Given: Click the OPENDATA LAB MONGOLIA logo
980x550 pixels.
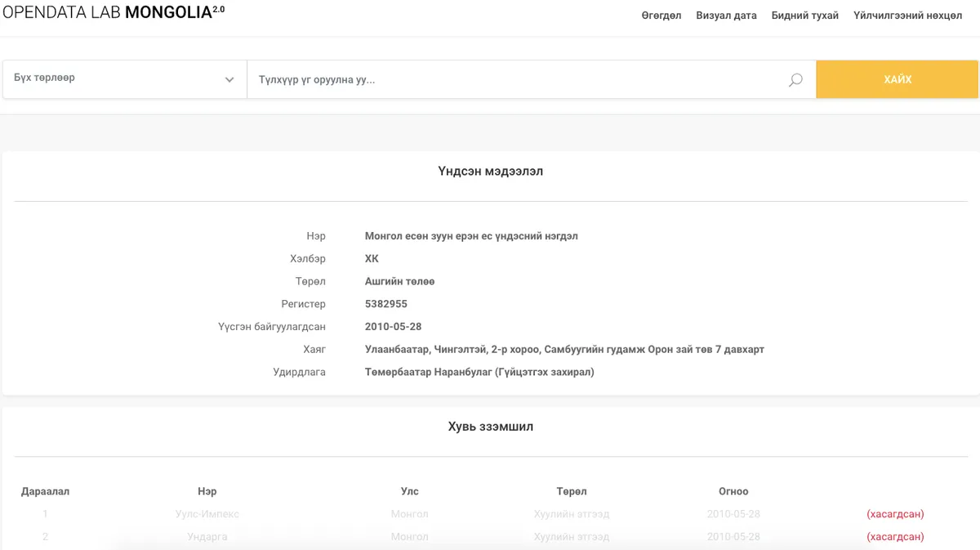Looking at the screenshot, I should 114,14.
